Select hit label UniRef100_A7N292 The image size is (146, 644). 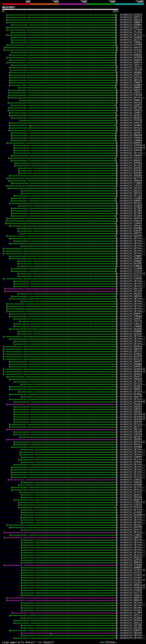tap(131, 480)
